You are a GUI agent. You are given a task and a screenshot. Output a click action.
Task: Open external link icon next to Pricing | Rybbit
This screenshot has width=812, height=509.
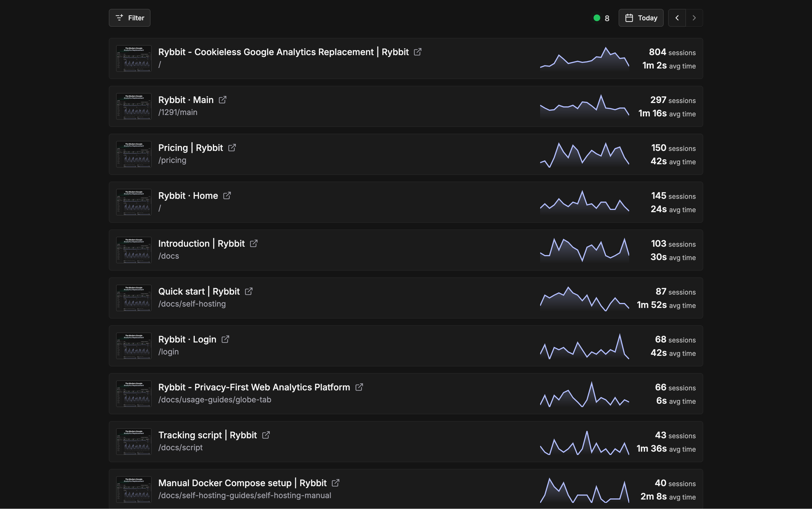pyautogui.click(x=232, y=148)
